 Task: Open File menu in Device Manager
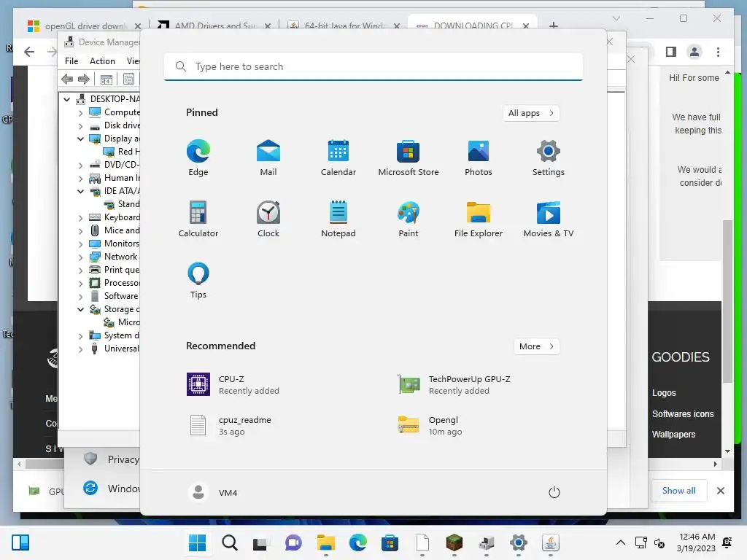(x=71, y=61)
